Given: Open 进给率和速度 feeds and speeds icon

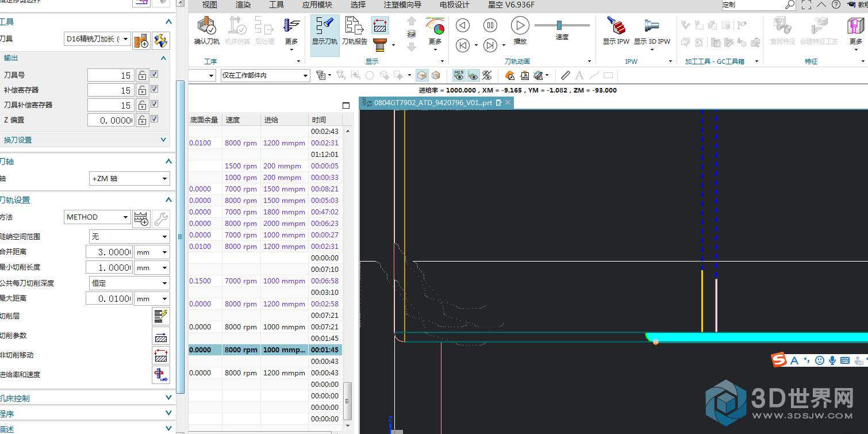Looking at the screenshot, I should 161,375.
